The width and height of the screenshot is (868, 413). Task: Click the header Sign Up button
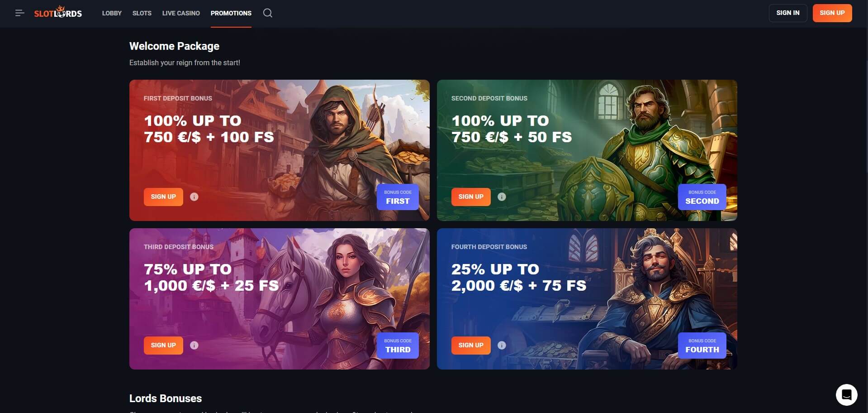(832, 13)
